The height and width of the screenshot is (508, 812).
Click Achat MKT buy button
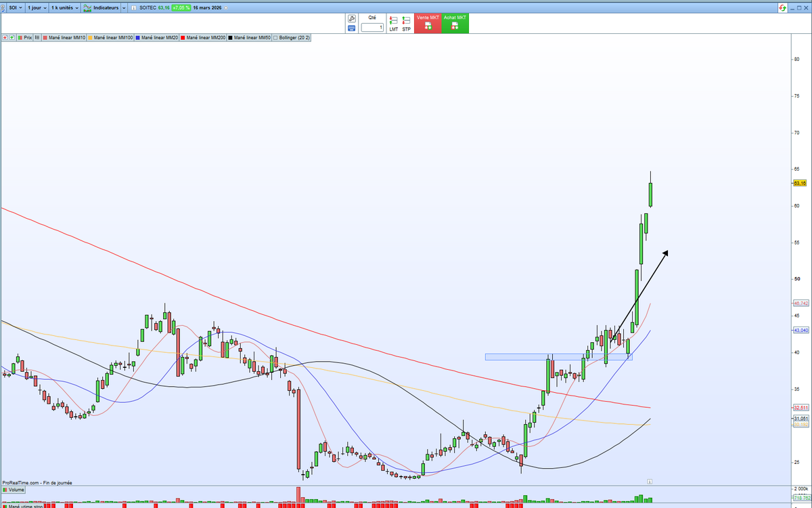click(x=455, y=23)
